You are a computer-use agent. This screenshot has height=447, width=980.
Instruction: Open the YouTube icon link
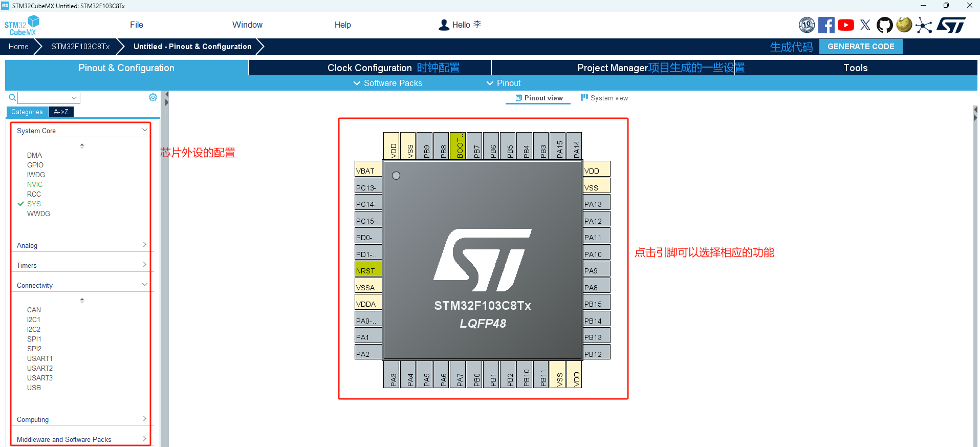pyautogui.click(x=846, y=25)
